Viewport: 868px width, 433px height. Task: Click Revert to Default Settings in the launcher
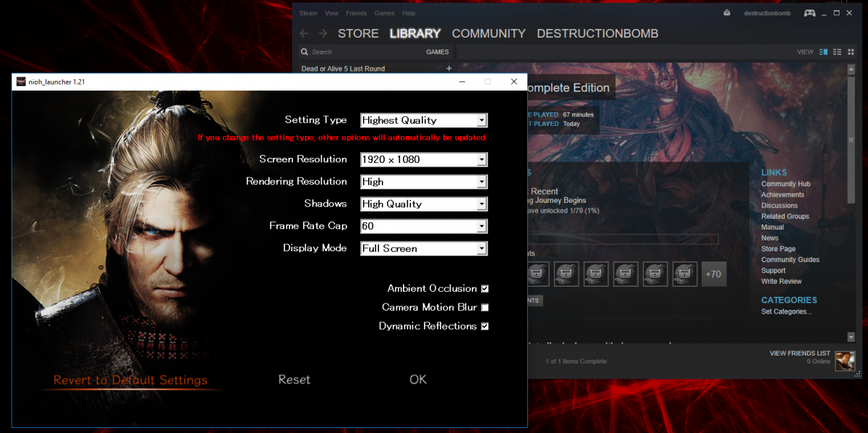[x=130, y=380]
